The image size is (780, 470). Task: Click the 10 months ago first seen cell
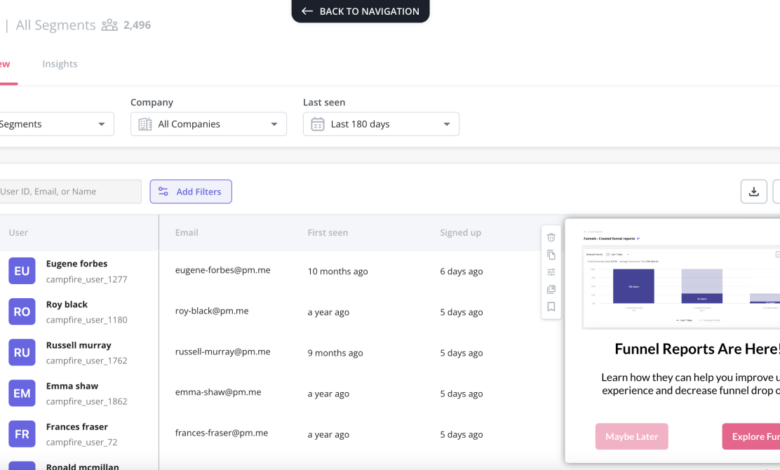click(338, 272)
